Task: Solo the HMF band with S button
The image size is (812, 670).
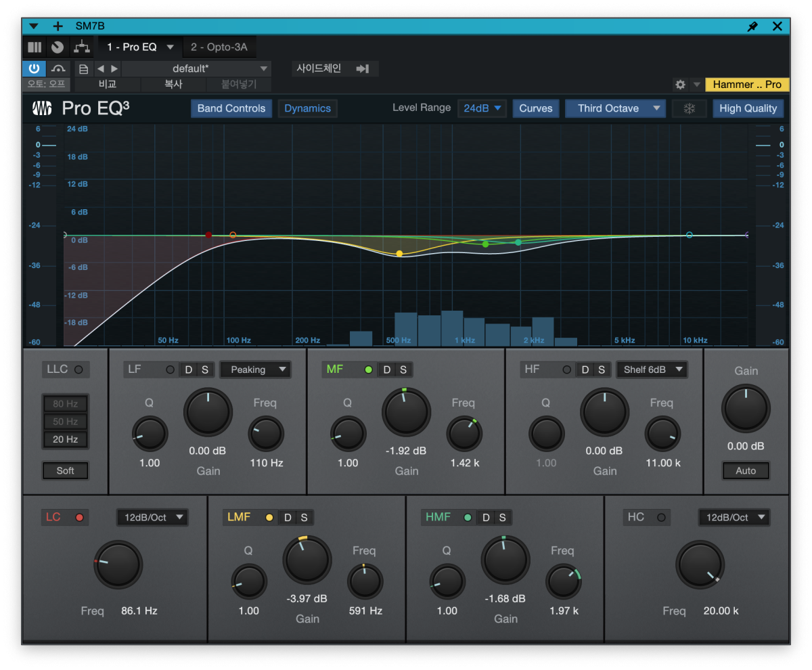Action: 502,518
